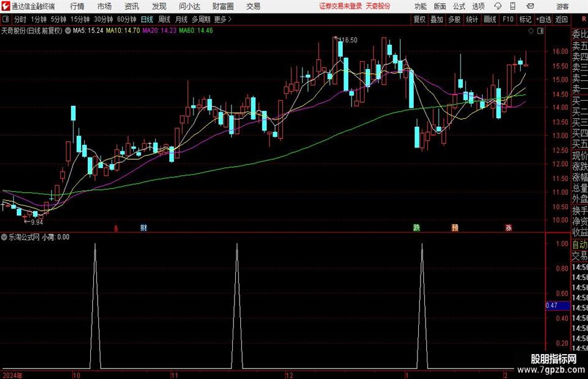Select the 周线 weekly period tab
The width and height of the screenshot is (588, 379).
click(164, 19)
